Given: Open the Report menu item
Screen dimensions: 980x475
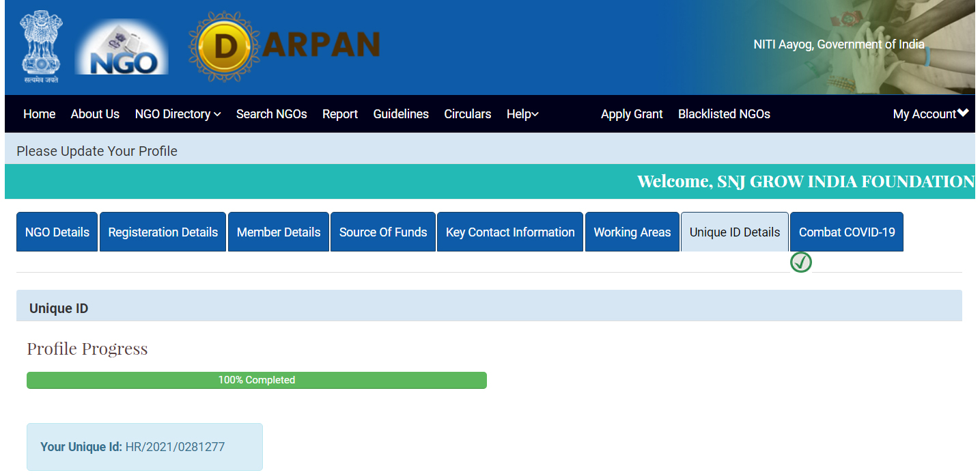Looking at the screenshot, I should (340, 114).
